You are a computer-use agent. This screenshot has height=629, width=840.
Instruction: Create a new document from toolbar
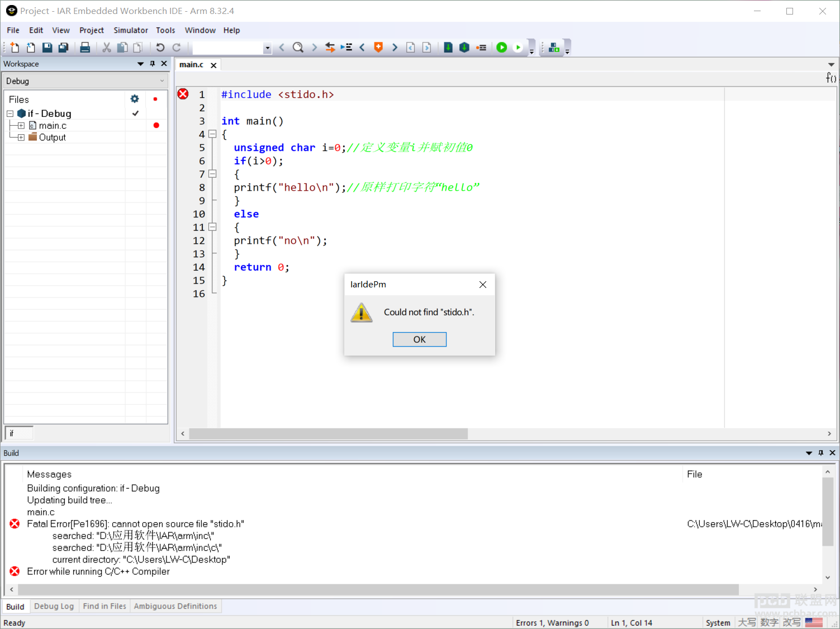pos(15,48)
